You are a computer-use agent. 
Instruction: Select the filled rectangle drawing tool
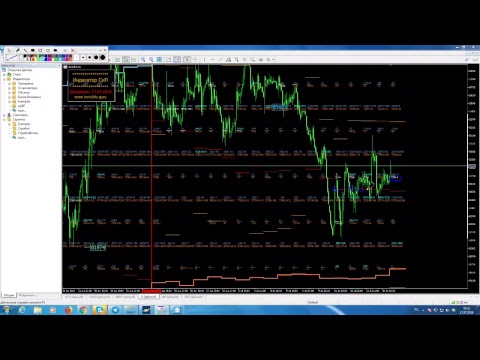click(33, 50)
